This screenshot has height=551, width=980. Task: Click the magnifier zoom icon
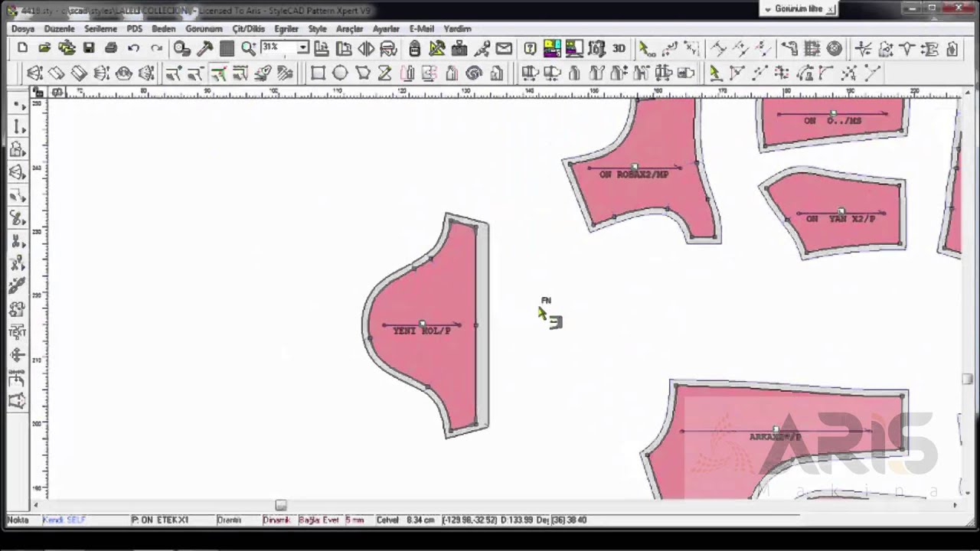[248, 48]
